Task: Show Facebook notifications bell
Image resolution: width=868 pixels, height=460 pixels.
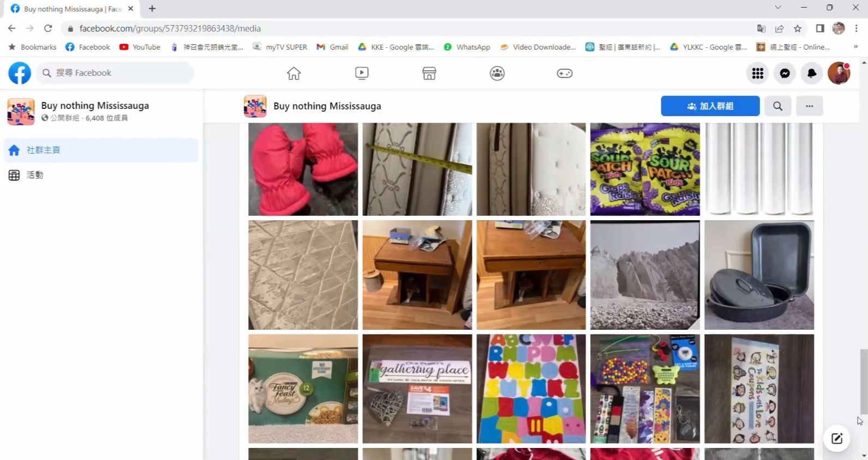Action: point(812,73)
